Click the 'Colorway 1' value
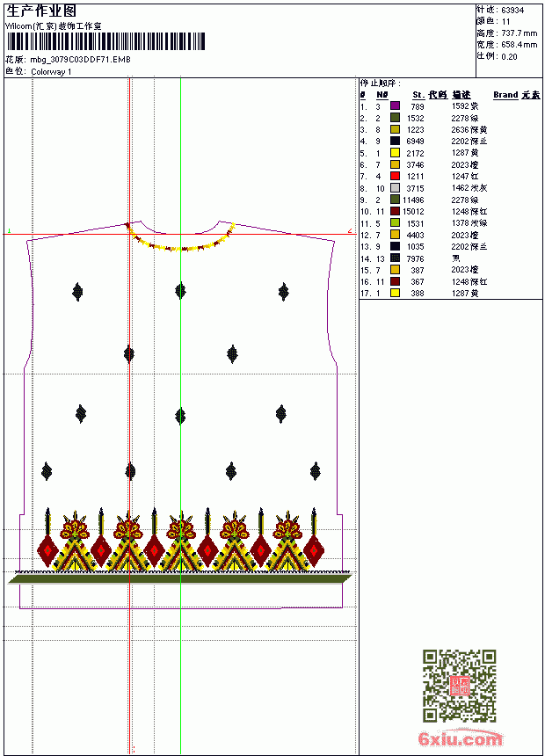The width and height of the screenshot is (545, 756). pyautogui.click(x=51, y=72)
